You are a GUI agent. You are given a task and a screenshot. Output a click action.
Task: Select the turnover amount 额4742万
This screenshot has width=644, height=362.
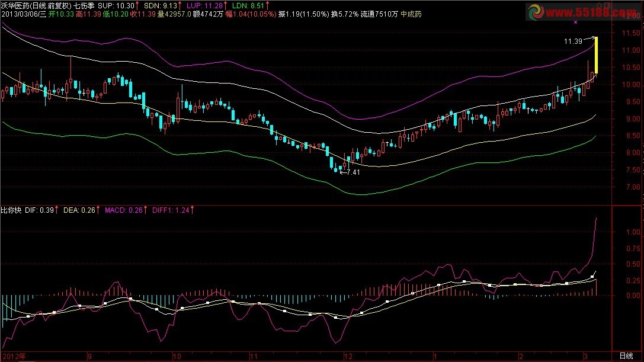[208, 14]
